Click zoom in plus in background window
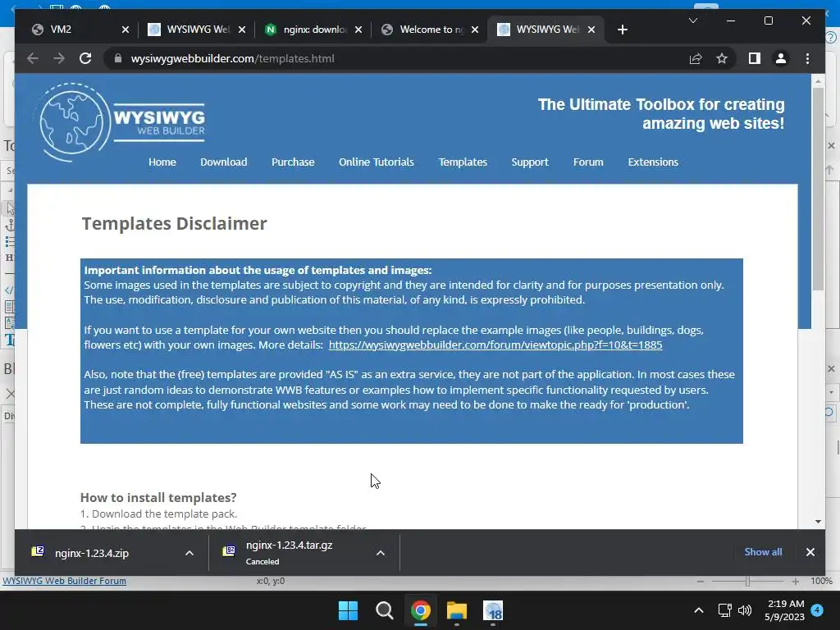 [x=796, y=582]
